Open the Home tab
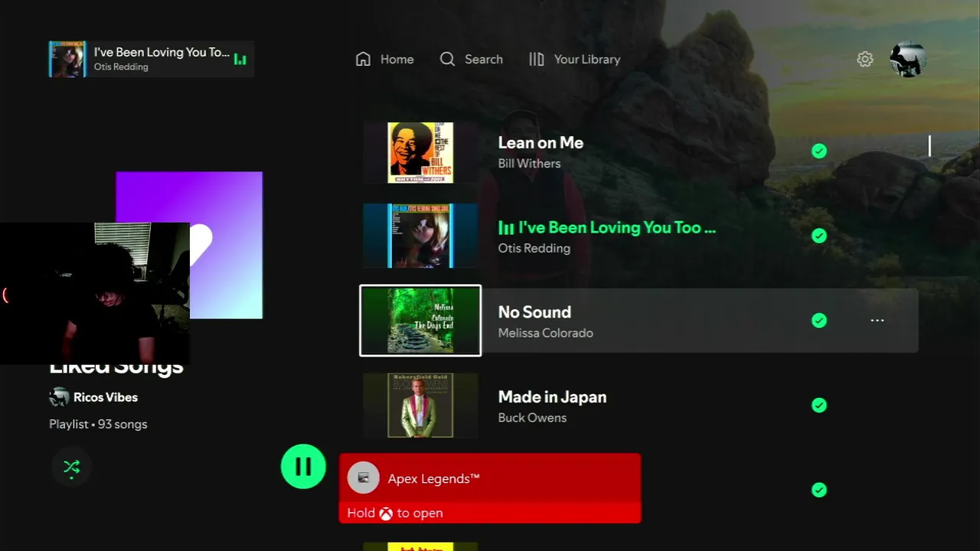Viewport: 980px width, 551px height. pyautogui.click(x=385, y=59)
